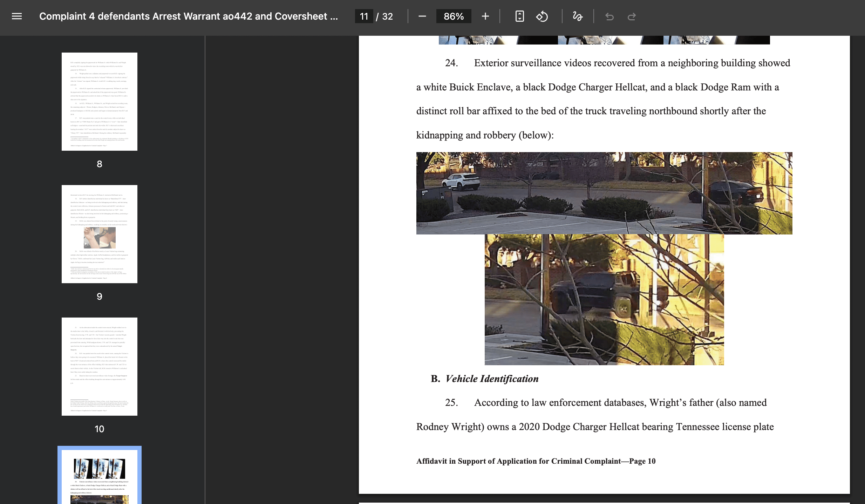
Task: Click the zoom in plus button
Action: pos(485,16)
